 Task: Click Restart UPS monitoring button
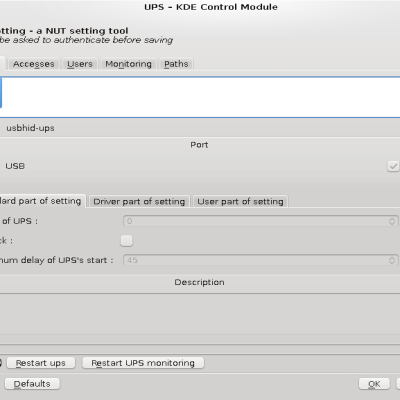[x=143, y=363]
